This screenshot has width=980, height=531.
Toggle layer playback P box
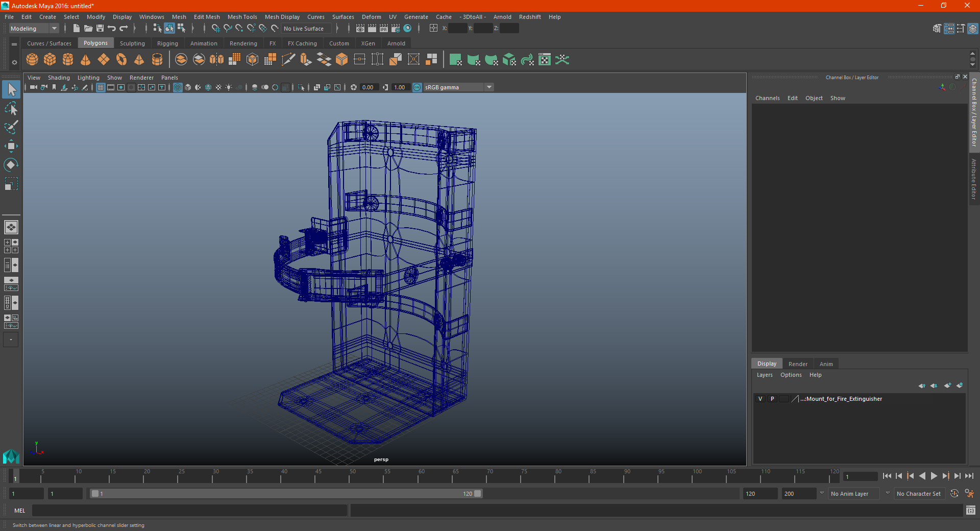pyautogui.click(x=772, y=399)
